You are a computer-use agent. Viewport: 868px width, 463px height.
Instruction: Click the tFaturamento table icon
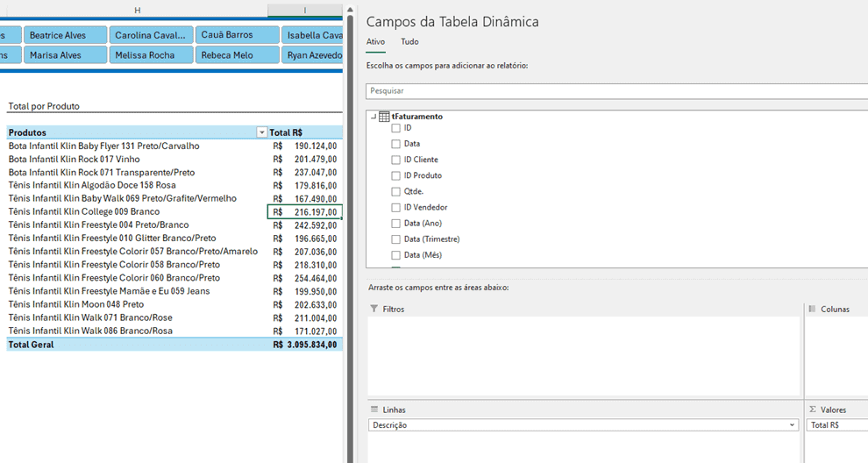pyautogui.click(x=384, y=117)
